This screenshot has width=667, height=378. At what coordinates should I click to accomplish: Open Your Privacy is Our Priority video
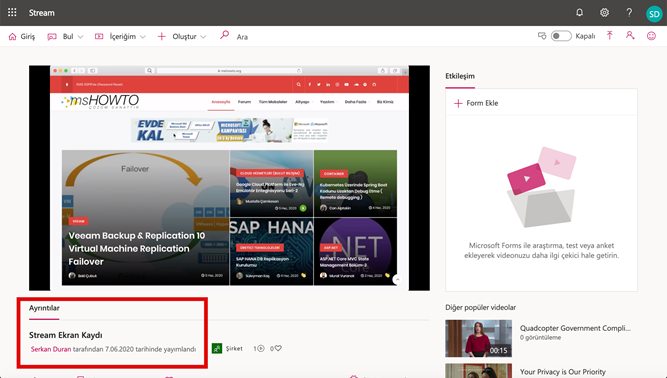562,372
